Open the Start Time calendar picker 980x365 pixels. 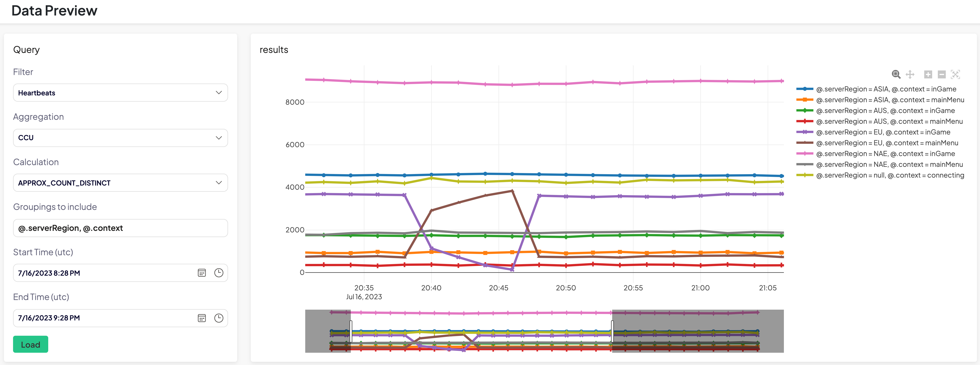pyautogui.click(x=202, y=273)
